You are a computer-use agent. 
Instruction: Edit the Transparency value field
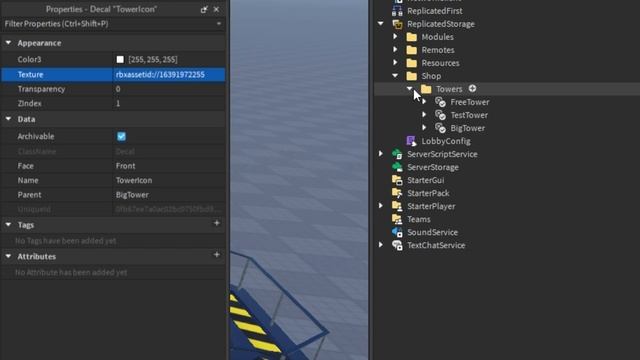169,89
